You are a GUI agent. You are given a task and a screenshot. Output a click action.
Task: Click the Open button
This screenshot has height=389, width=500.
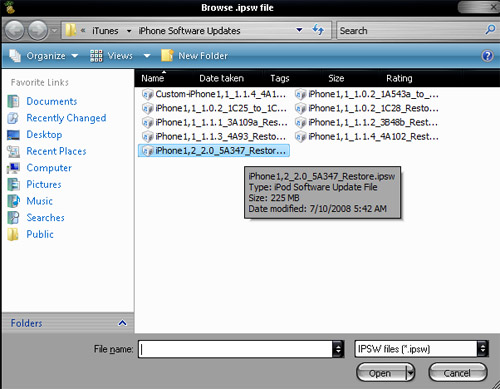point(380,373)
